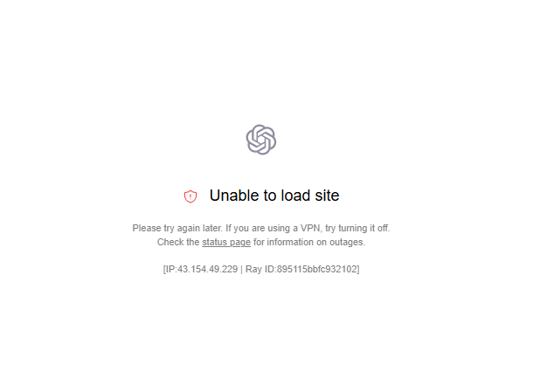Click the 'IP:' label in brackets

click(x=171, y=269)
